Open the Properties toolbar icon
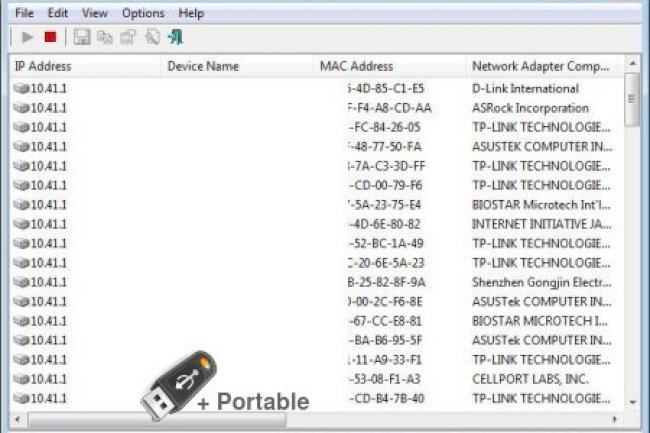 point(128,37)
